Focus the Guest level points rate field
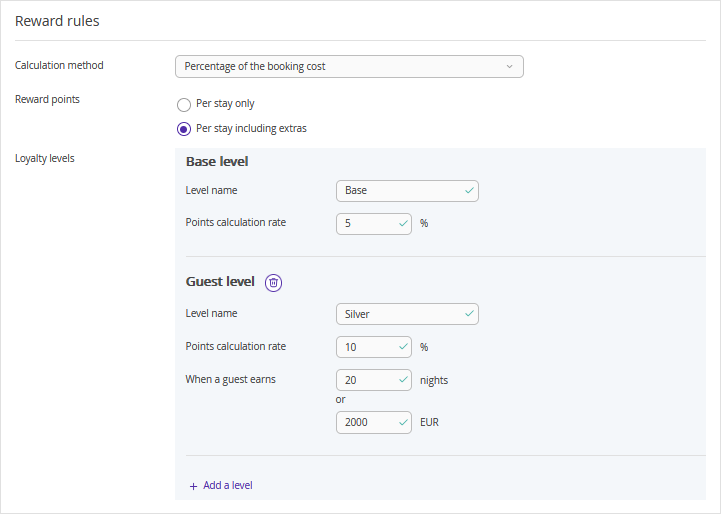 coord(373,347)
